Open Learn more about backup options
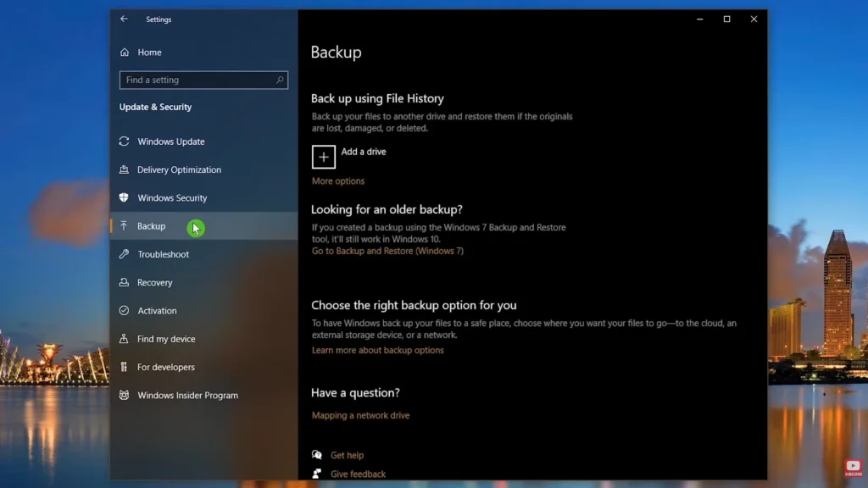The image size is (868, 488). click(x=377, y=350)
